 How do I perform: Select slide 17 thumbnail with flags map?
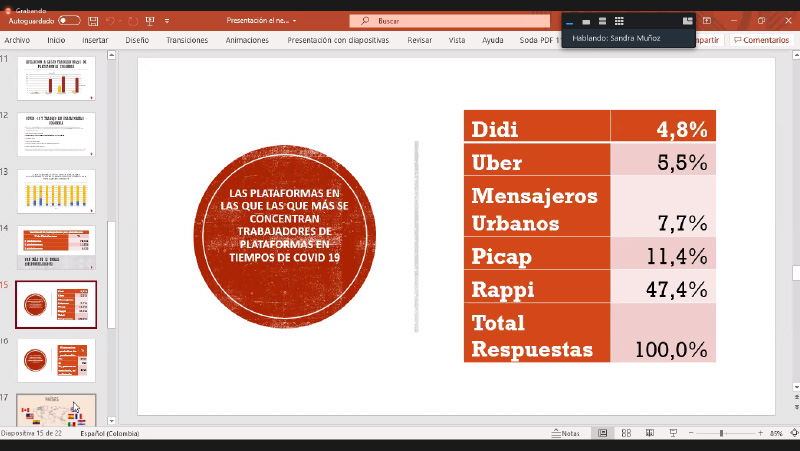click(56, 410)
